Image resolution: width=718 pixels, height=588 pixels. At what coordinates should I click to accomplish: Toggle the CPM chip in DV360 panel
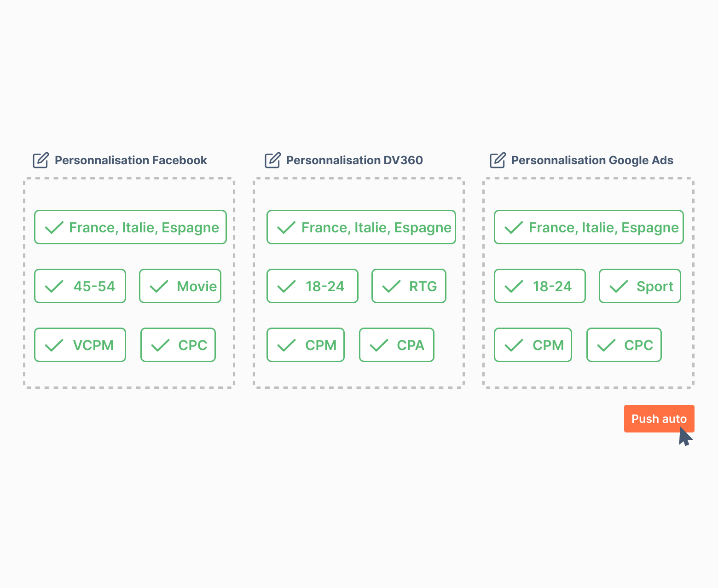(306, 345)
